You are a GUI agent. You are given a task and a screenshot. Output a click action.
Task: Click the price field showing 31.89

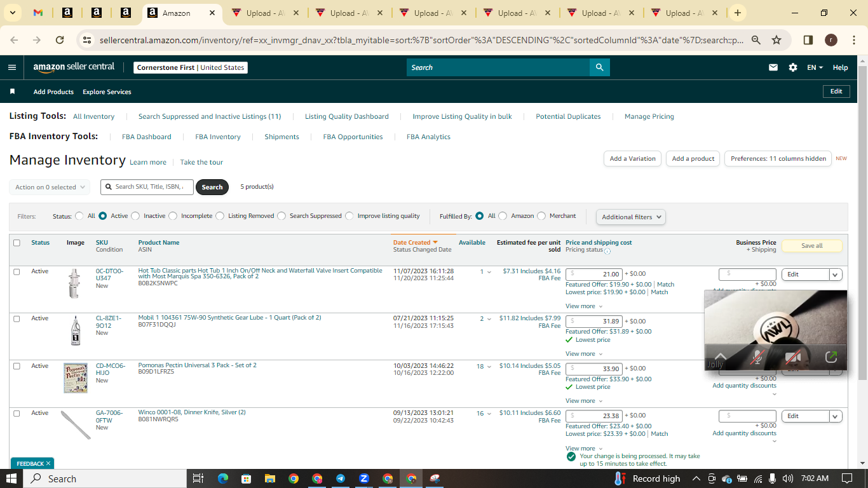coord(593,322)
